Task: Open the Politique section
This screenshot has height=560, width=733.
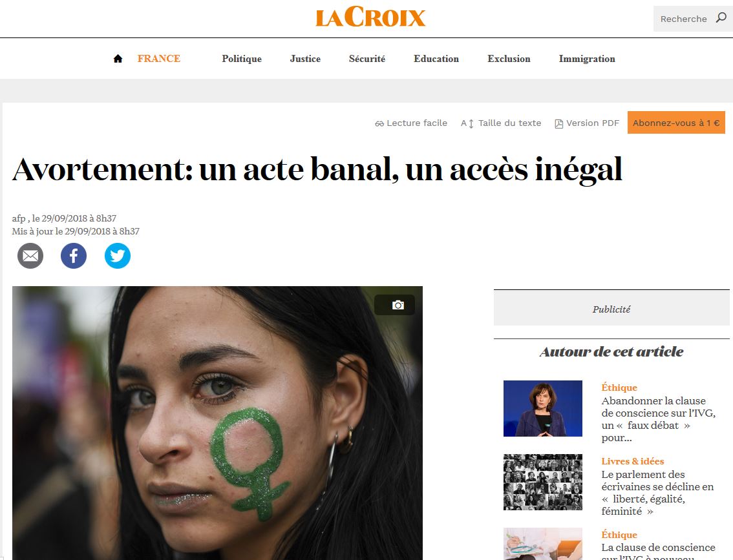Action: point(242,59)
